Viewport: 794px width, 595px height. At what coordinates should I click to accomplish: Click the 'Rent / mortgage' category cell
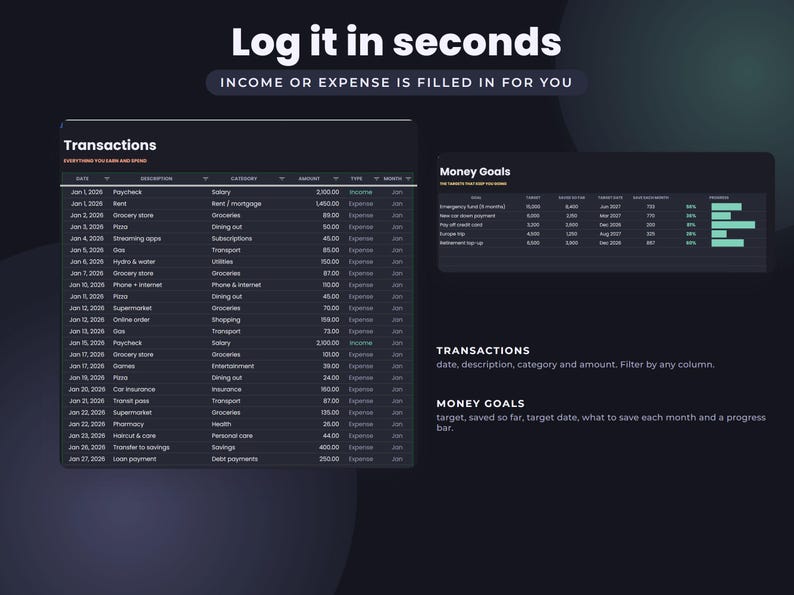point(236,204)
